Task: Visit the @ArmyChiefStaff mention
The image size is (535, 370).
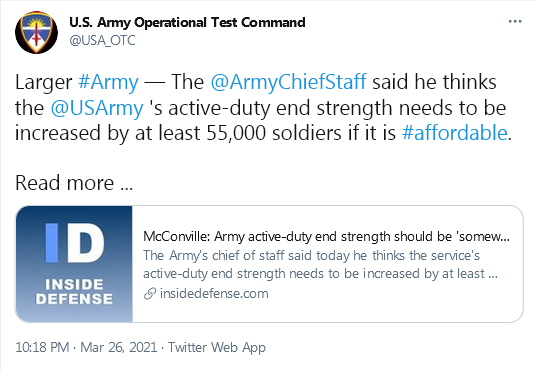Action: pos(288,82)
